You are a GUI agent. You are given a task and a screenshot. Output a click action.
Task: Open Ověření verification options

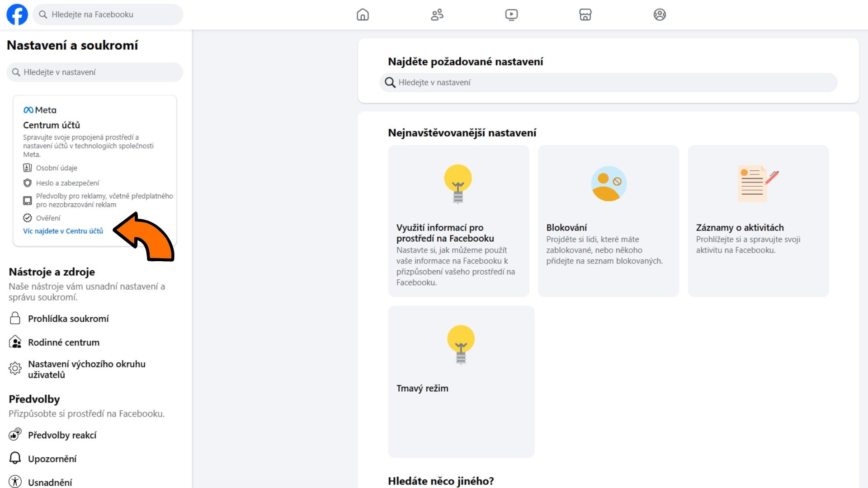[x=48, y=218]
